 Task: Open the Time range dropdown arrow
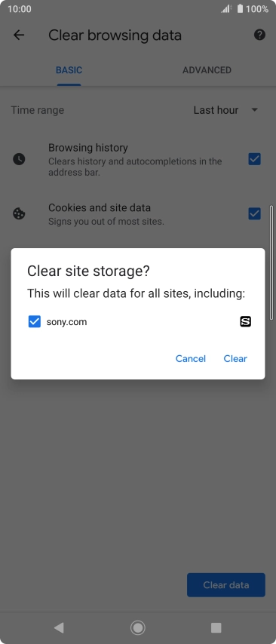[255, 110]
